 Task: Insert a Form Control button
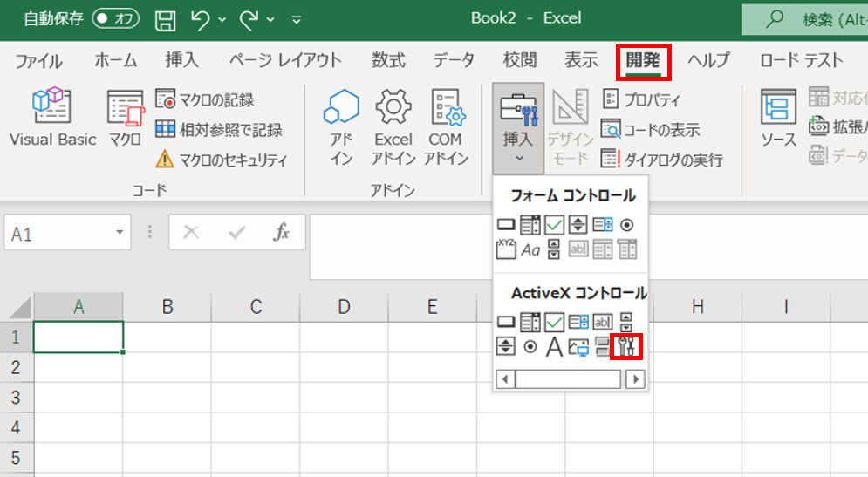[x=505, y=225]
